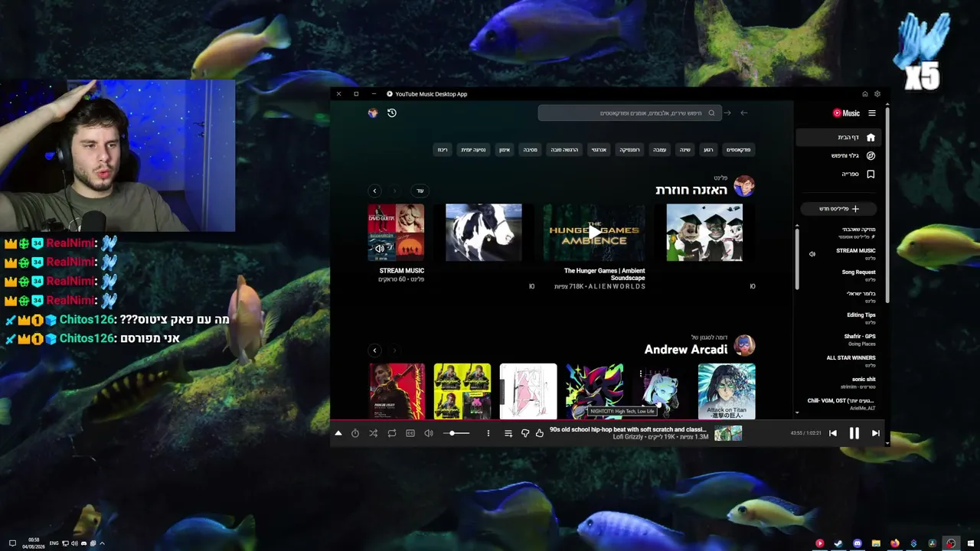Open the Attack on Titan album thumbnail
980x551 pixels.
pyautogui.click(x=727, y=391)
